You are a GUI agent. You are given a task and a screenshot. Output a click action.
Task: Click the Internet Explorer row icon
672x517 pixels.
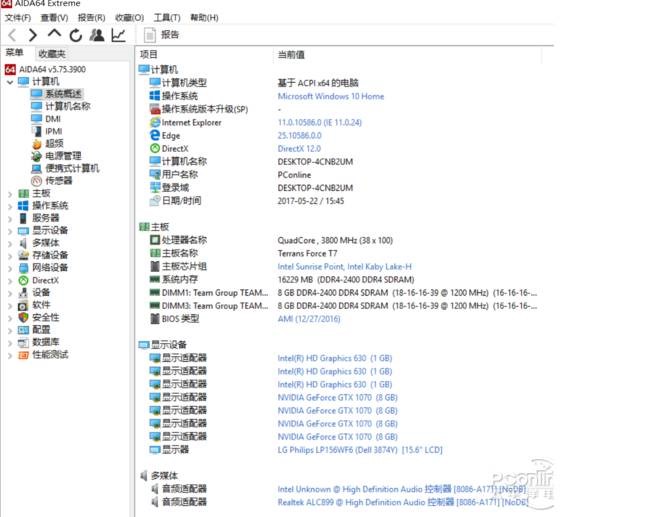click(155, 123)
